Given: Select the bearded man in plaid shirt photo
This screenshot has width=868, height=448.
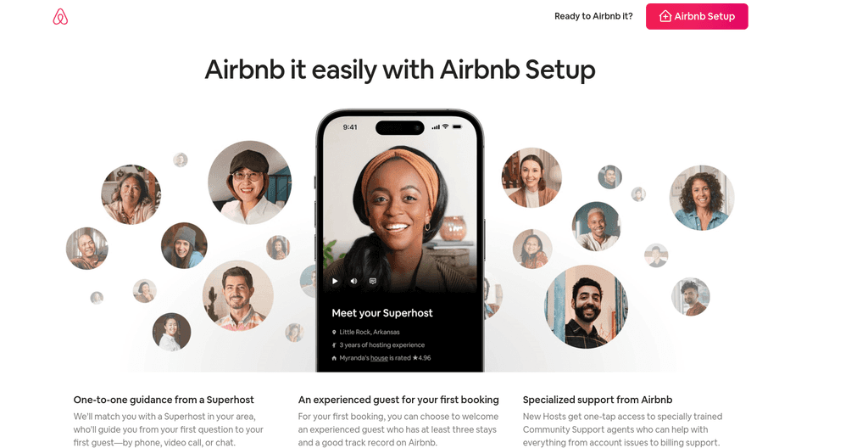Looking at the screenshot, I should point(238,295).
